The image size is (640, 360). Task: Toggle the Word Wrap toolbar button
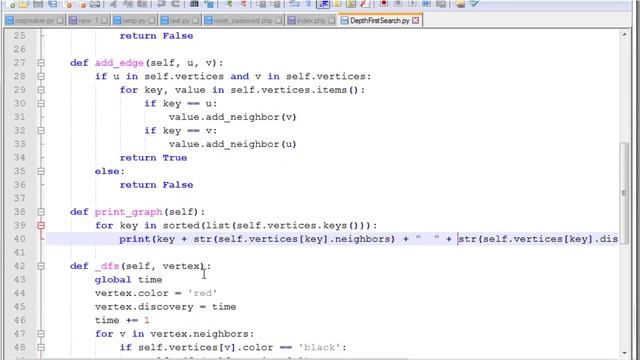(294, 4)
